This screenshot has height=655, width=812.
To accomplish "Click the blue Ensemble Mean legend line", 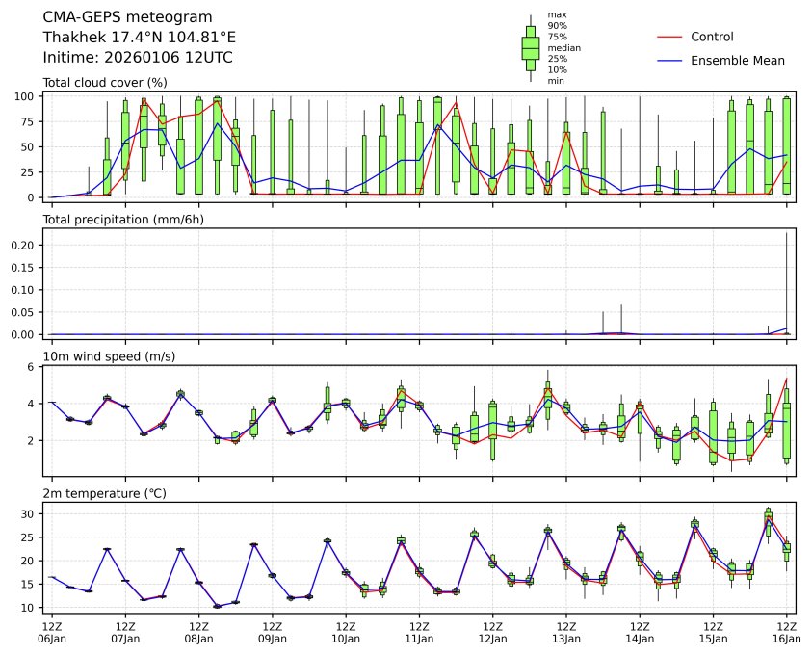I will 668,60.
